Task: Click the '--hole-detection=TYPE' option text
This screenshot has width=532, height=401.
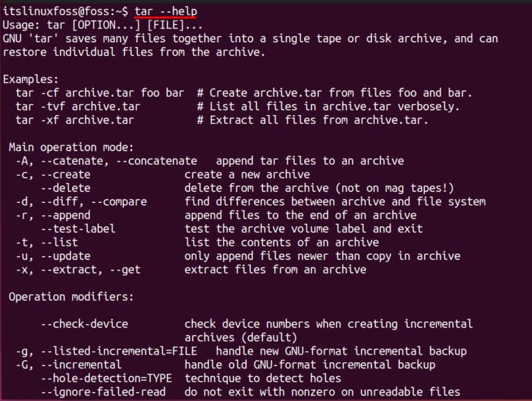Action: (x=106, y=378)
